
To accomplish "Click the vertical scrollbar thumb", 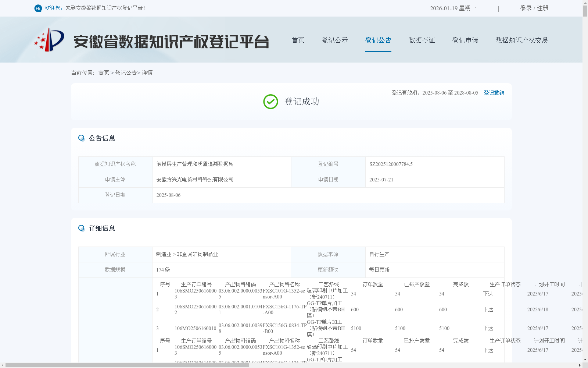I will coord(585,11).
